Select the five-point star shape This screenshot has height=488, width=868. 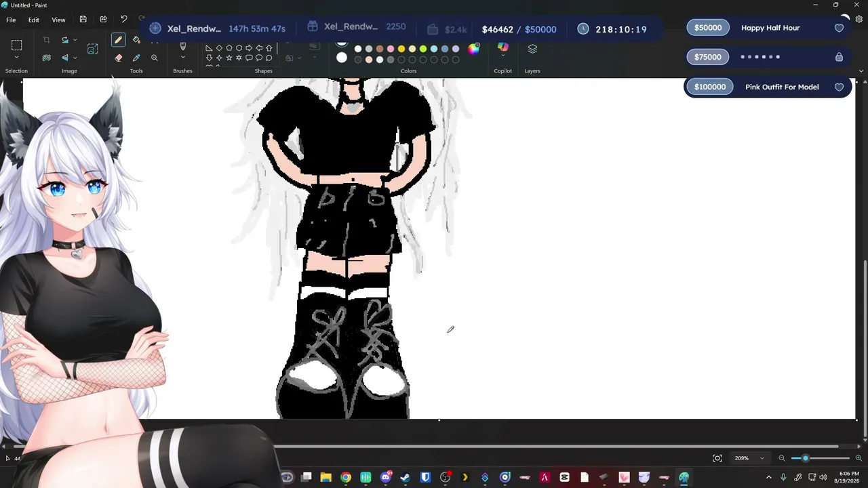click(229, 58)
